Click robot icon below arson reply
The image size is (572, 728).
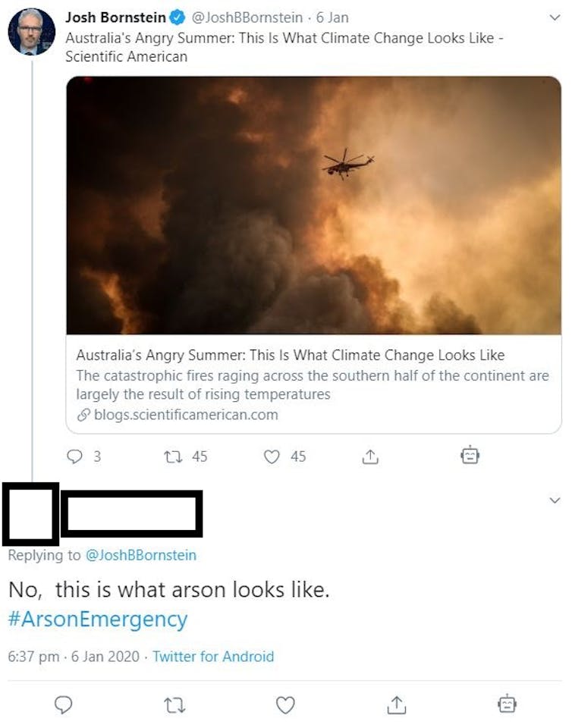point(507,704)
